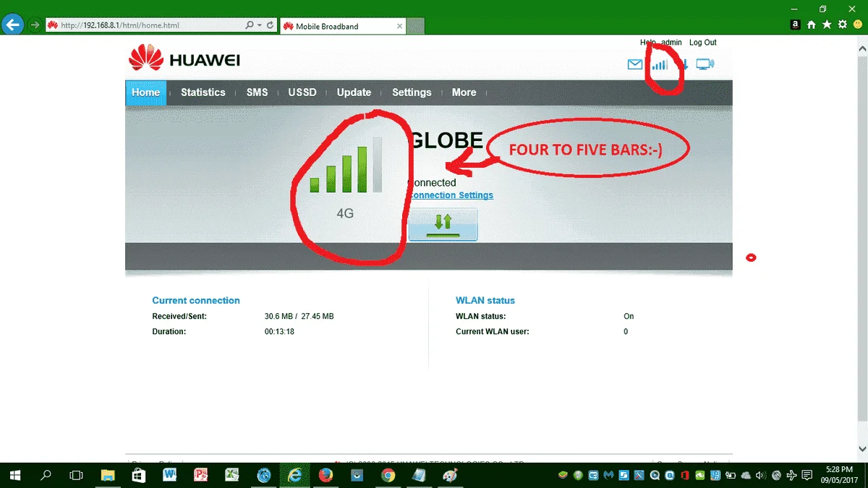868x488 pixels.
Task: Open Google Chrome from the taskbar
Action: (388, 475)
